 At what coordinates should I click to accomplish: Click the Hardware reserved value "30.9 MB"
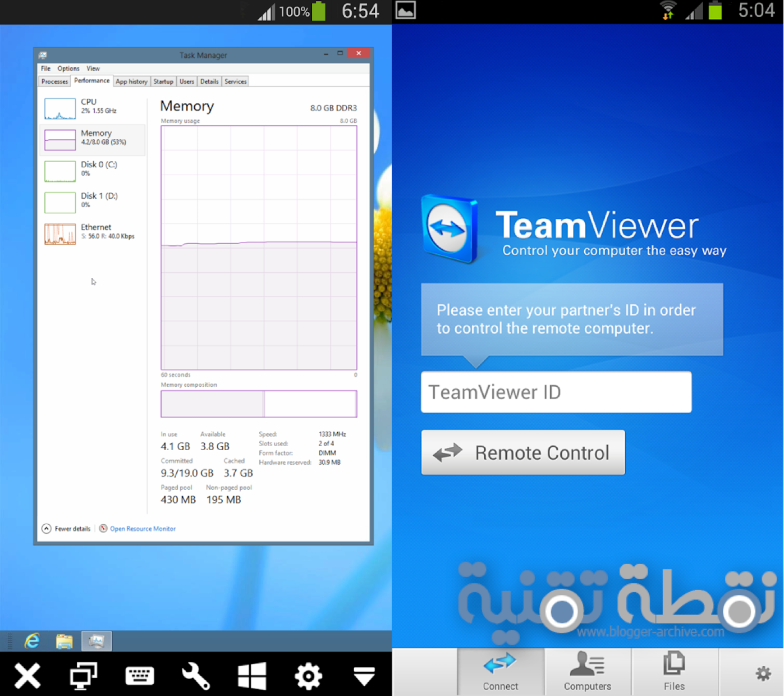pyautogui.click(x=329, y=463)
